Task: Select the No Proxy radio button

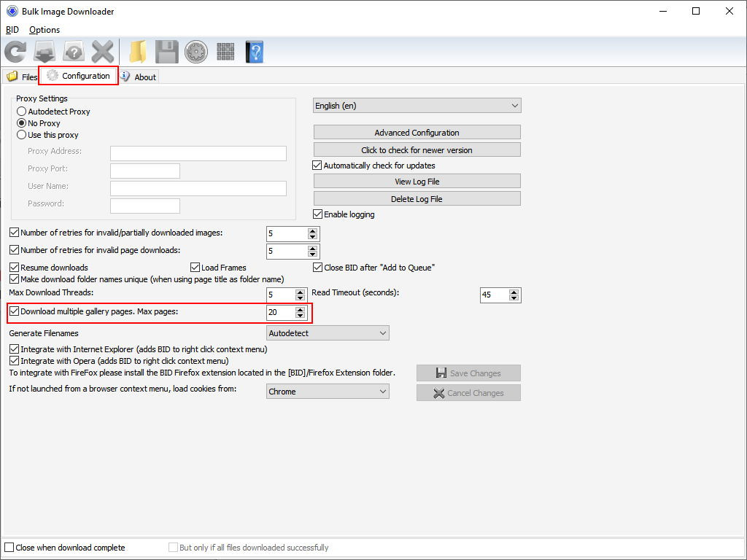Action: point(21,123)
